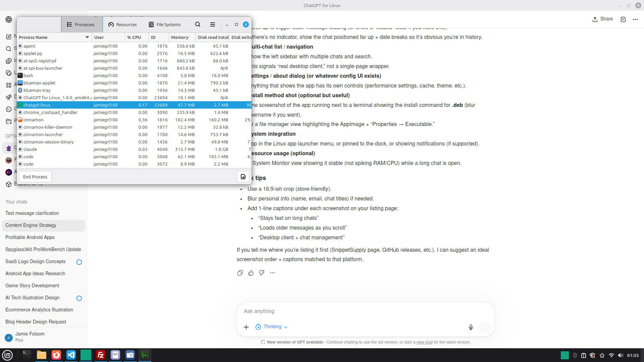Click the "new chat" link in the notice

point(424,342)
